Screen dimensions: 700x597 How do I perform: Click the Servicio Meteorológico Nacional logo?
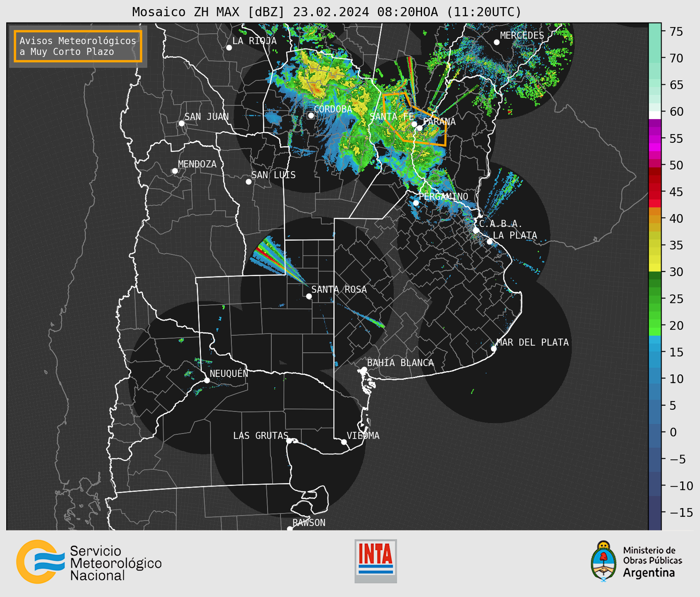[x=89, y=562]
